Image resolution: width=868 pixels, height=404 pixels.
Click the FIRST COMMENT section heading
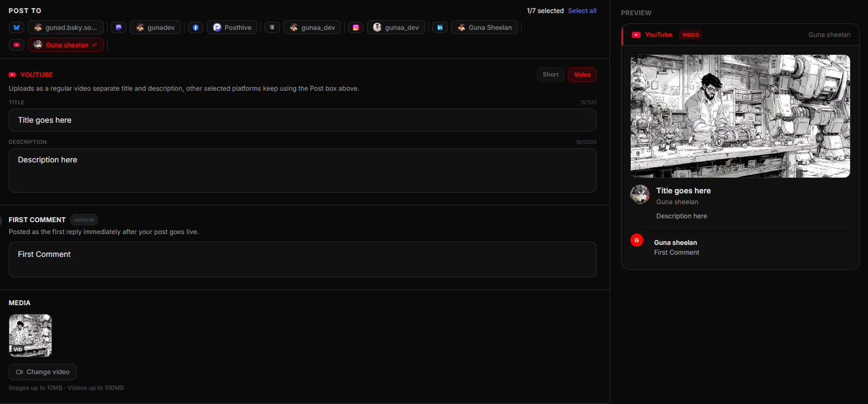37,220
